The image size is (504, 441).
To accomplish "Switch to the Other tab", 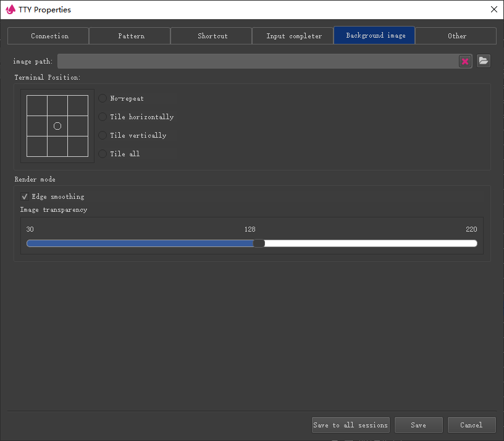I will click(x=456, y=36).
